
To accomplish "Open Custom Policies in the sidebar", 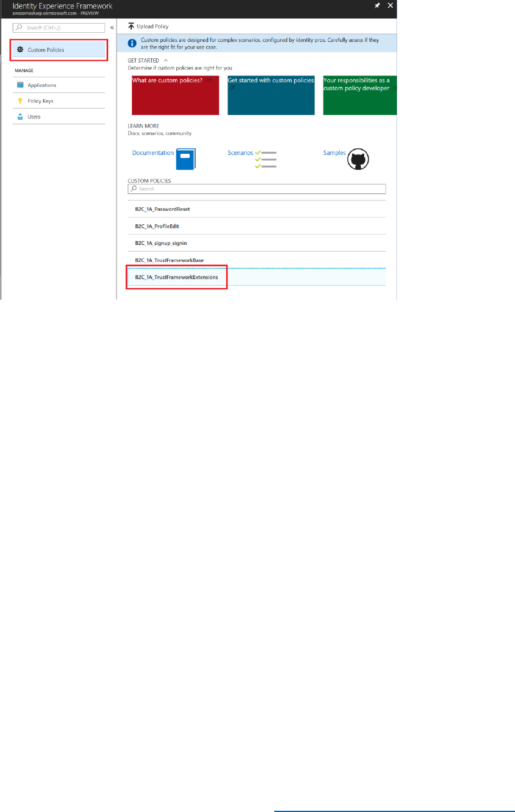I will coord(60,50).
